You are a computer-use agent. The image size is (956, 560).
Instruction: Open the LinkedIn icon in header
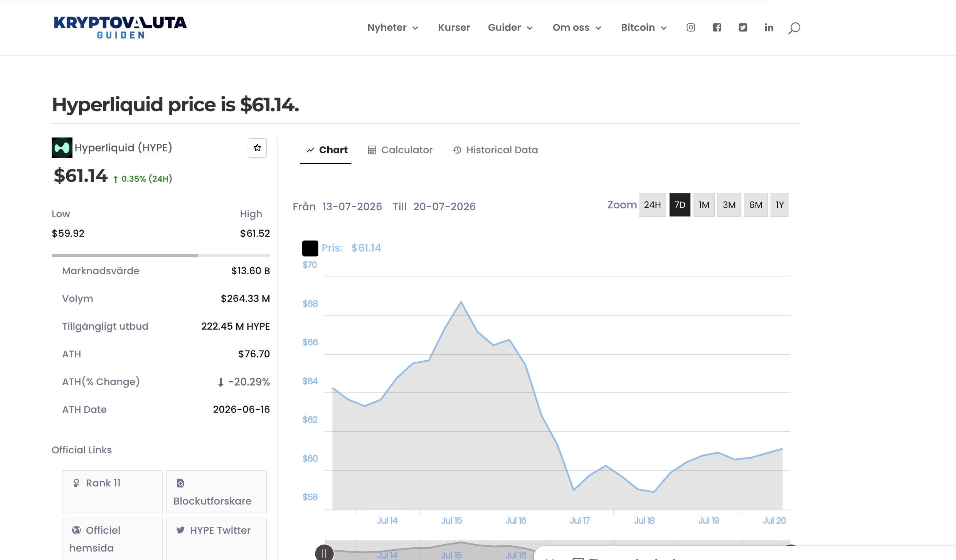pos(769,27)
